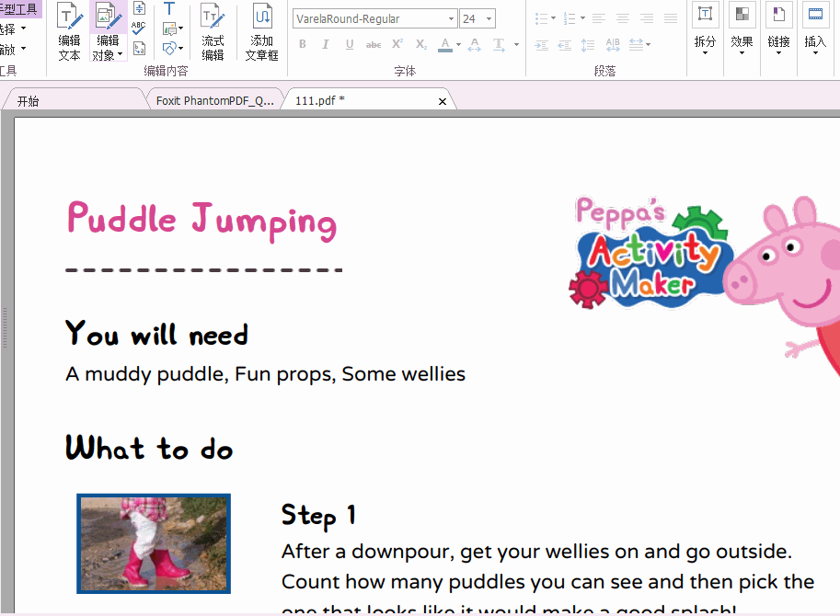Click the character scale (T) icon
The width and height of the screenshot is (840, 616).
(x=499, y=44)
